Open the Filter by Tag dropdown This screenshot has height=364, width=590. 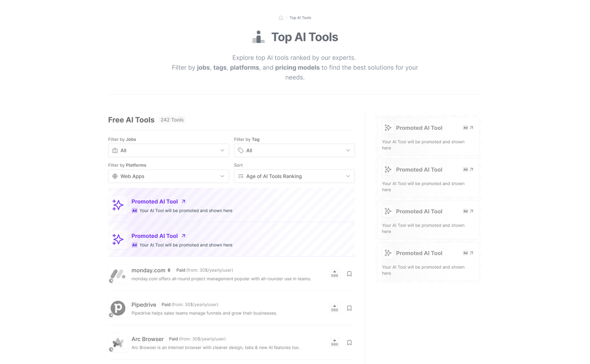tap(294, 150)
